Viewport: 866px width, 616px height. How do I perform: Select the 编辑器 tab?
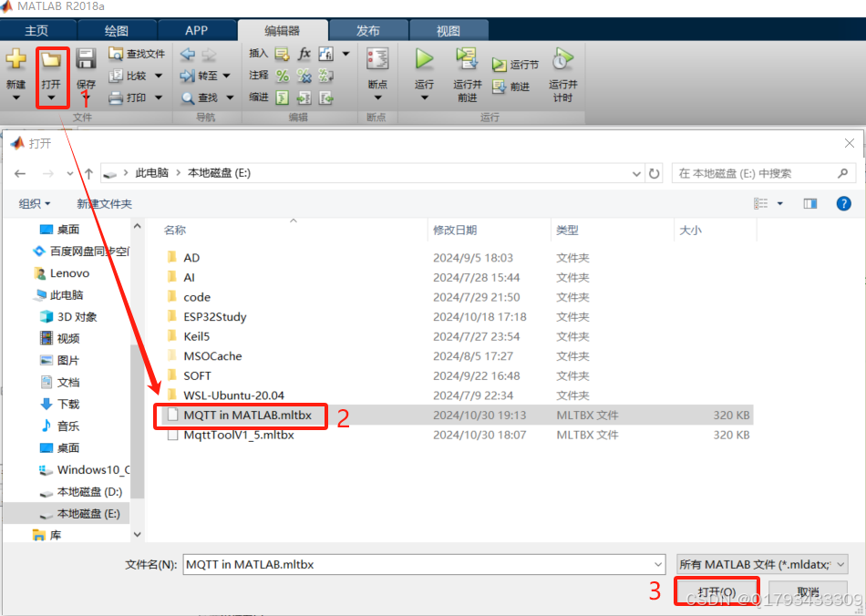(x=283, y=31)
